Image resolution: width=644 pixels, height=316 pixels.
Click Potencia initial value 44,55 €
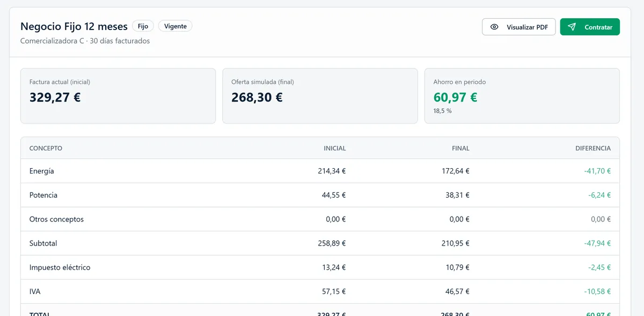click(x=334, y=195)
